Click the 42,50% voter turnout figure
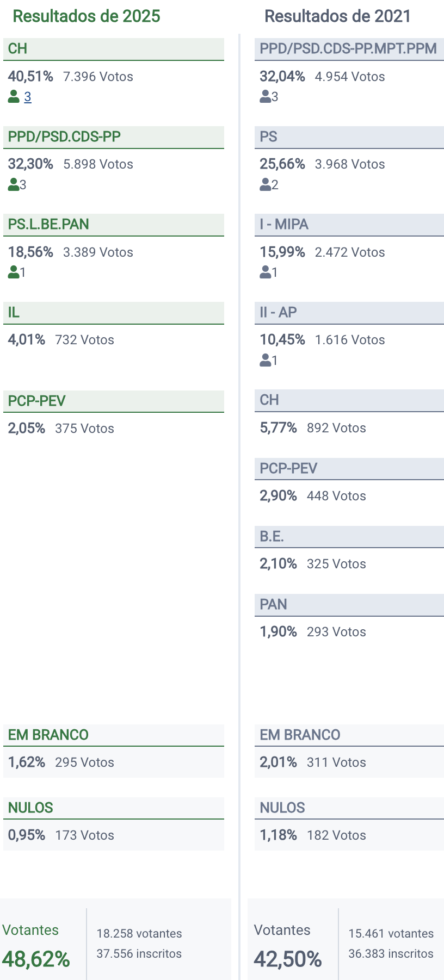444x980 pixels. tap(288, 959)
